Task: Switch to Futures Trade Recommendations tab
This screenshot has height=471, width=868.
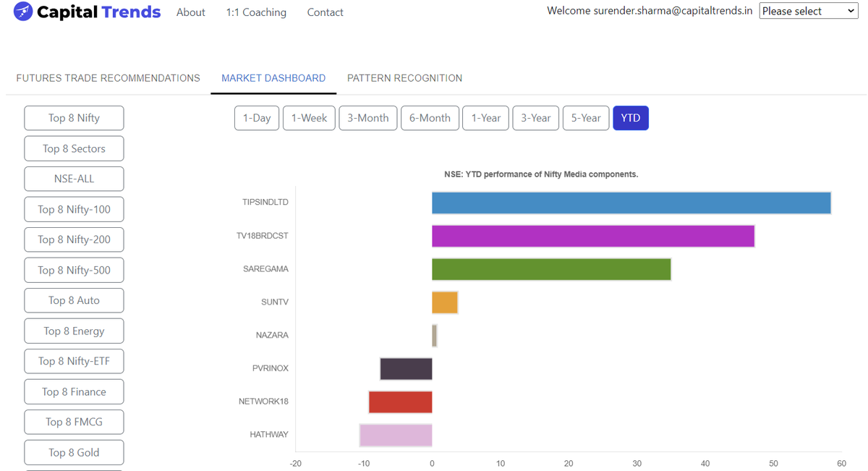Action: click(x=109, y=78)
